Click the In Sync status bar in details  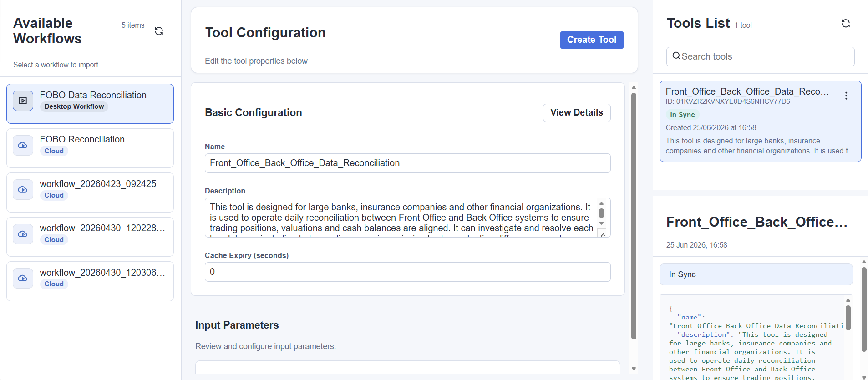[756, 274]
